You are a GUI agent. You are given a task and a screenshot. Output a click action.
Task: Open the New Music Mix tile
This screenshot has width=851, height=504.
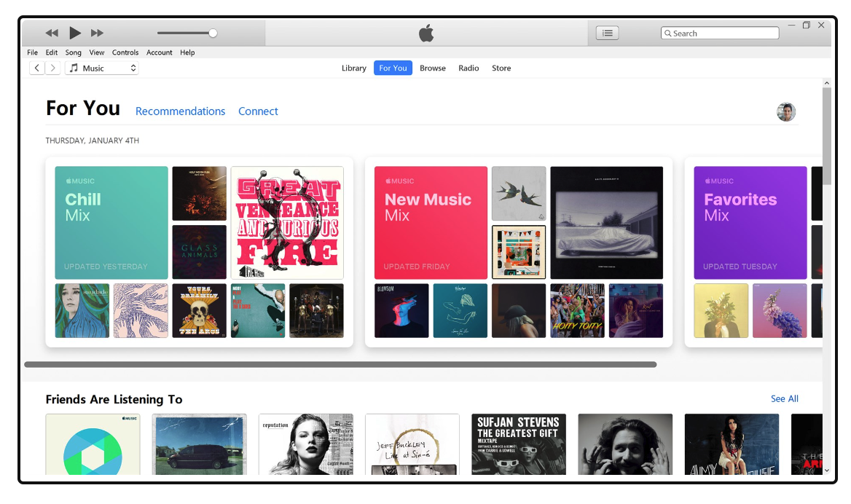[431, 223]
